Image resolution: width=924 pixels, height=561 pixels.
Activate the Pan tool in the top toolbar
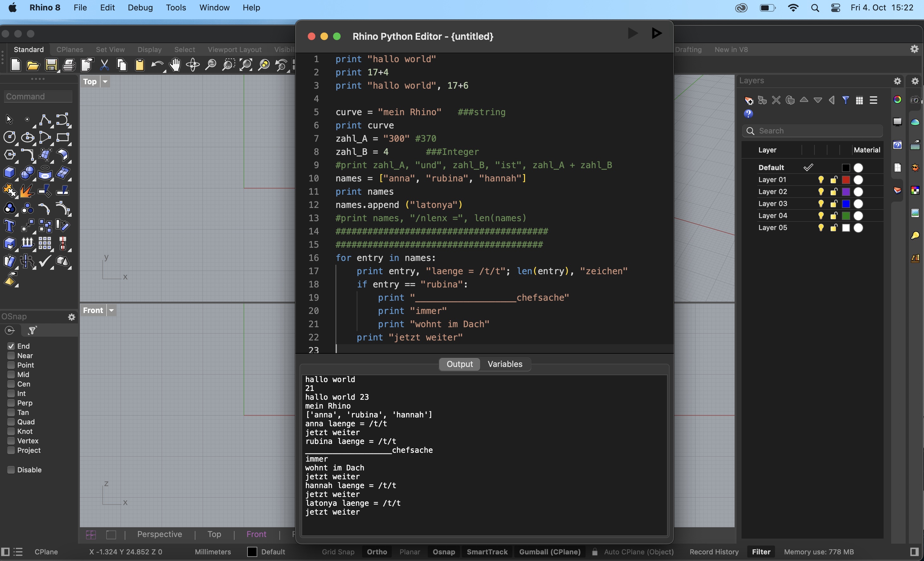coord(175,65)
